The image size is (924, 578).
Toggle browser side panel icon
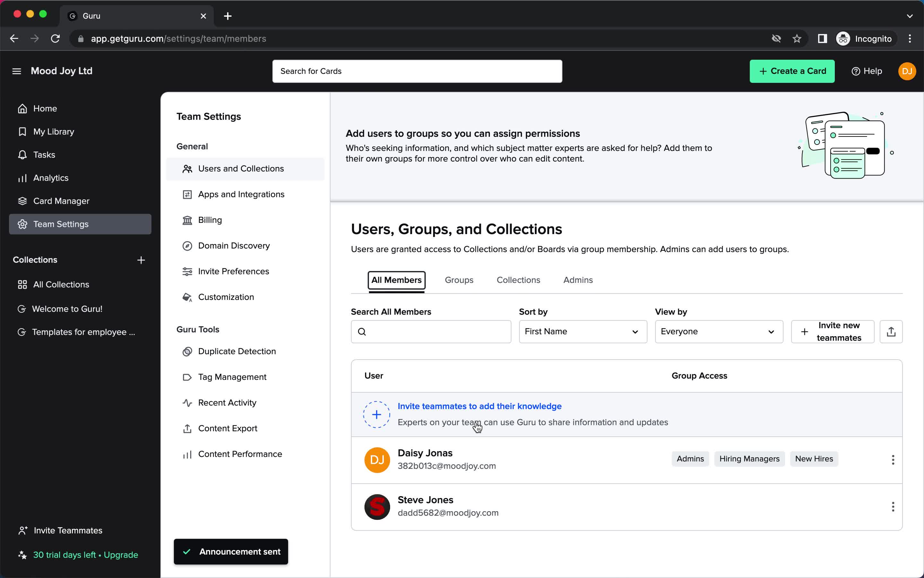click(822, 39)
